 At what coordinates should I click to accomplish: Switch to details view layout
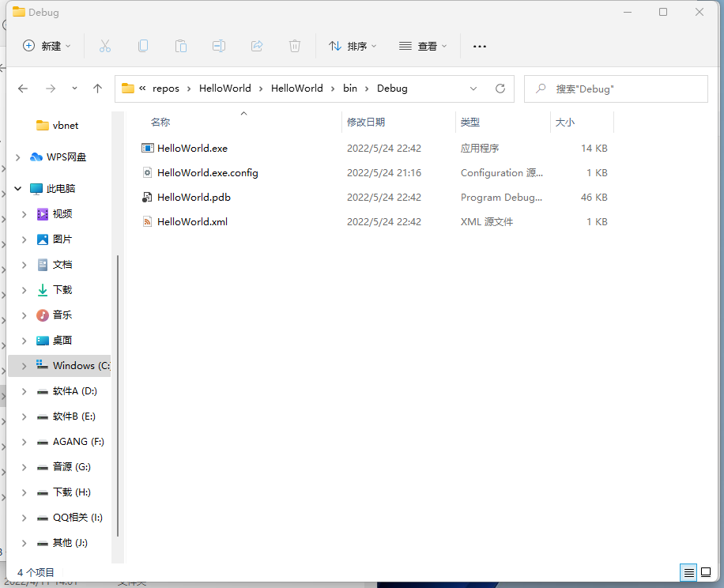(689, 572)
